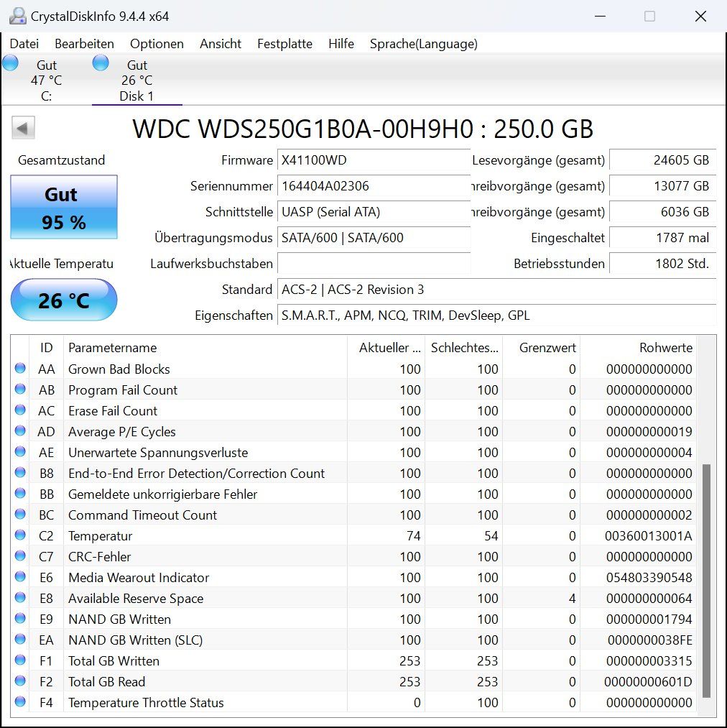Select the NAND GB Written row text
Viewport: 727px width, 728px height.
120,619
